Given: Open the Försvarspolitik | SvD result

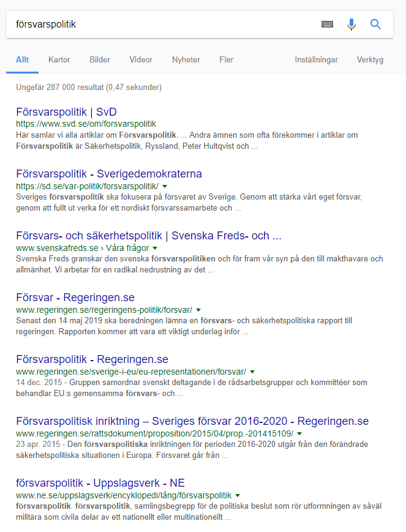Looking at the screenshot, I should (x=67, y=112).
